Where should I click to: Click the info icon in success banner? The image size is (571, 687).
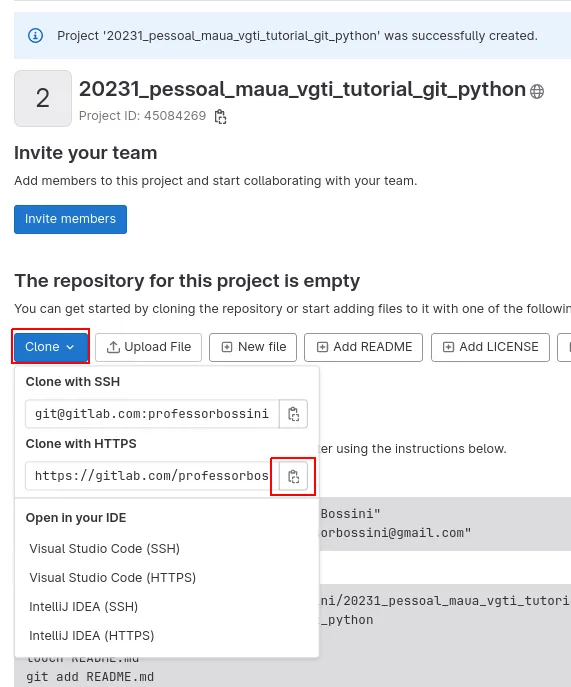click(35, 35)
